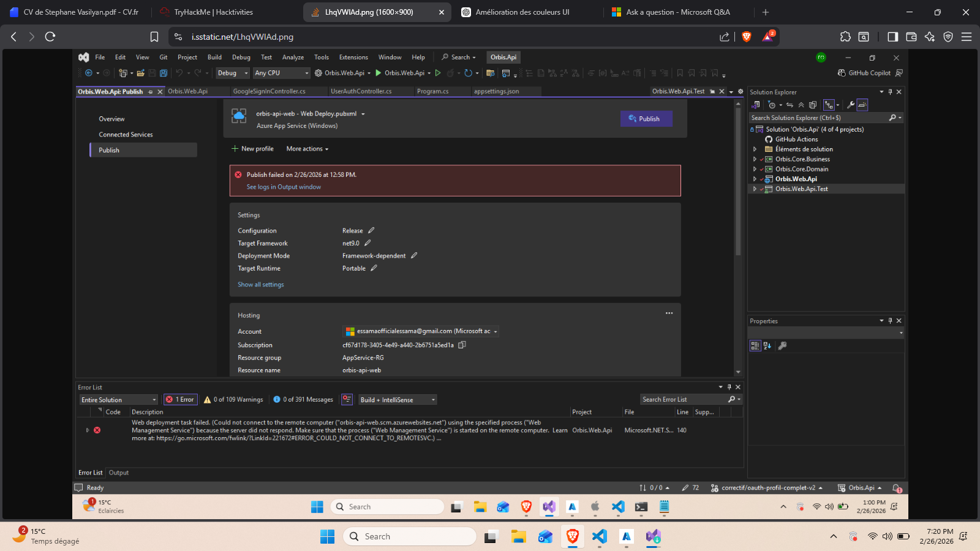Click the blue Publish button

646,119
